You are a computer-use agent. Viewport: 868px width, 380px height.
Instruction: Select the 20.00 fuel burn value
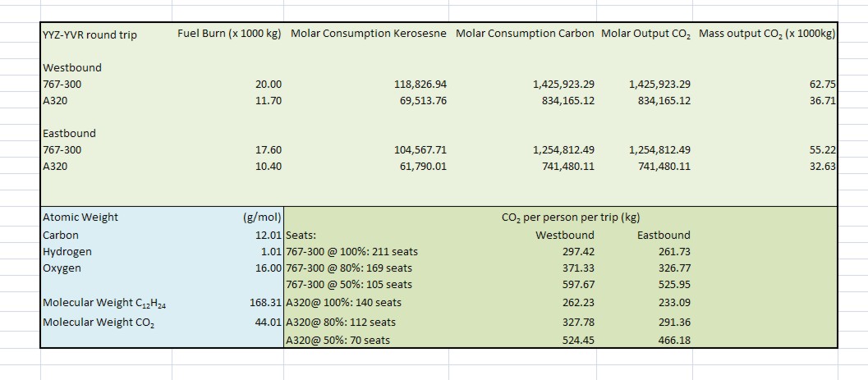point(268,85)
